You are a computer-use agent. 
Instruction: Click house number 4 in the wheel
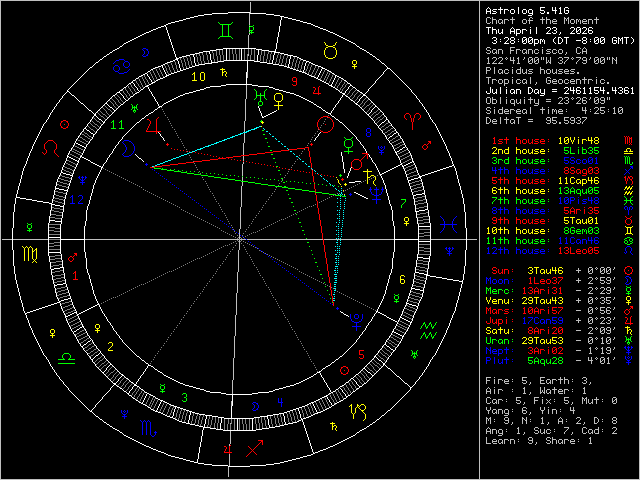(x=280, y=402)
